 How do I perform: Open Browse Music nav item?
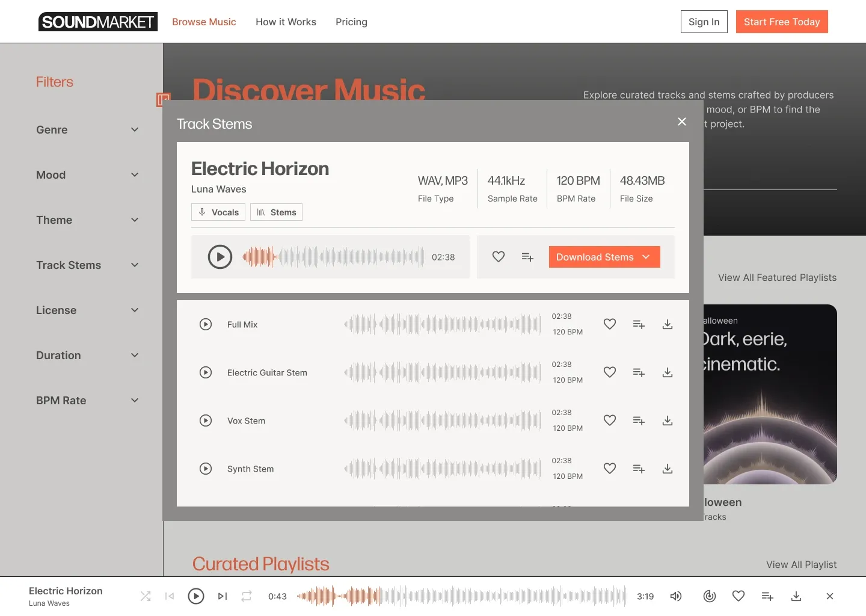pyautogui.click(x=204, y=22)
